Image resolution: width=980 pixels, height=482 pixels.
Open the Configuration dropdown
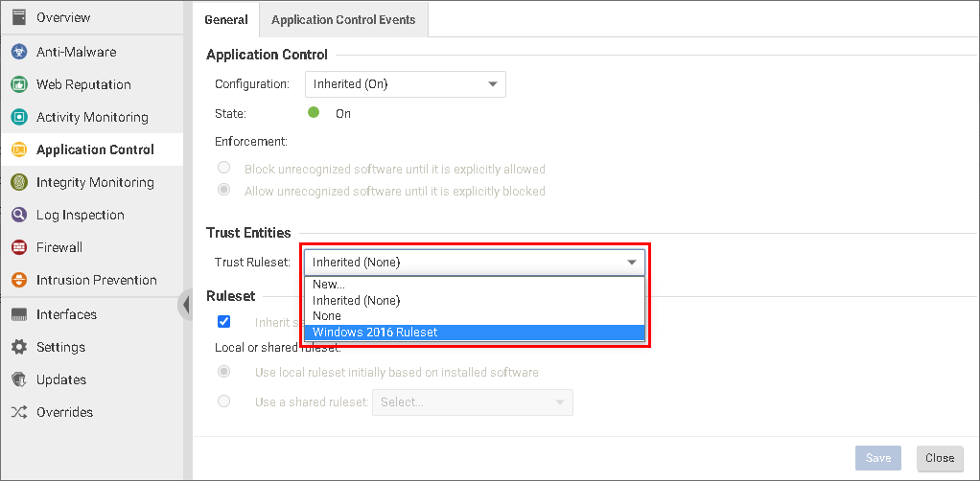tap(405, 84)
